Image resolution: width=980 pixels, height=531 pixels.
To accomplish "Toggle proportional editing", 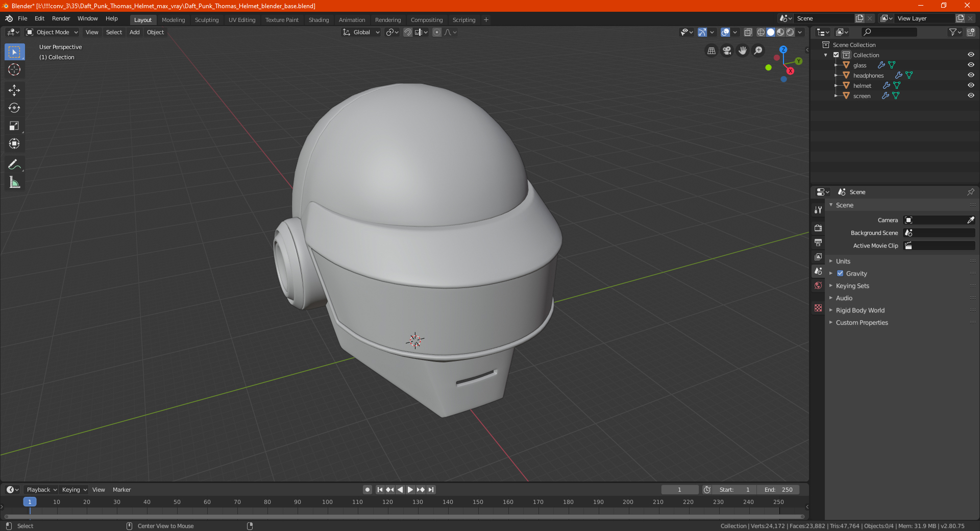I will [437, 32].
